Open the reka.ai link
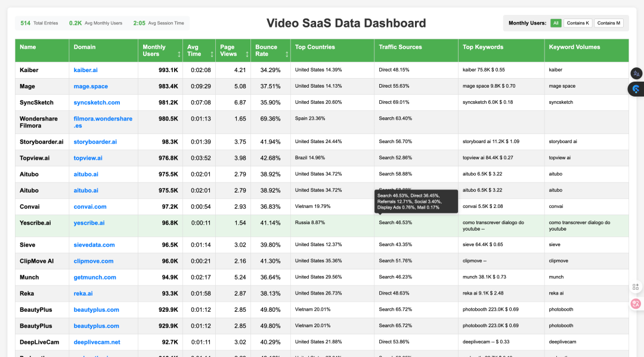 click(83, 293)
